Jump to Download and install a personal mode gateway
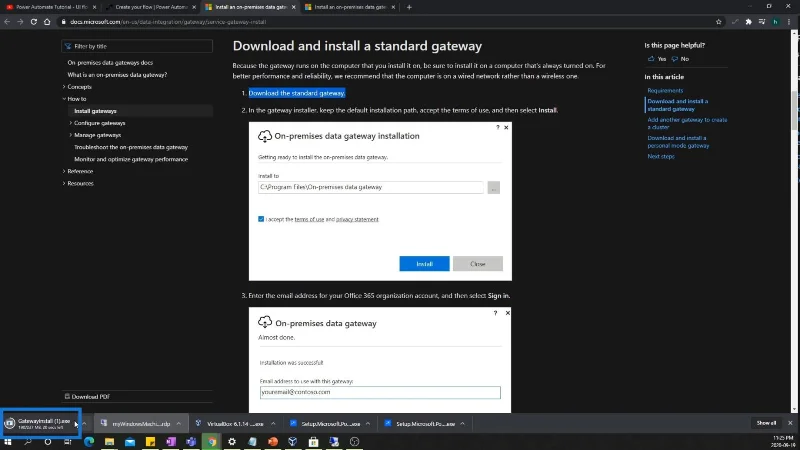The width and height of the screenshot is (800, 450). (678, 142)
